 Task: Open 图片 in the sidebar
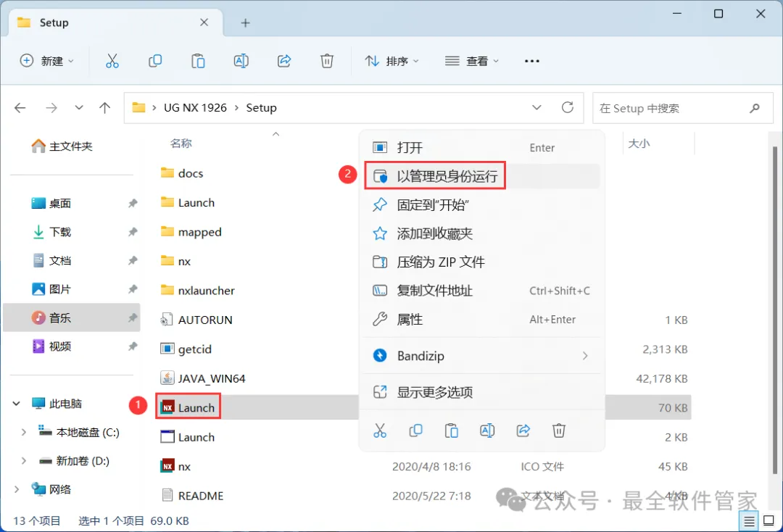pyautogui.click(x=51, y=289)
